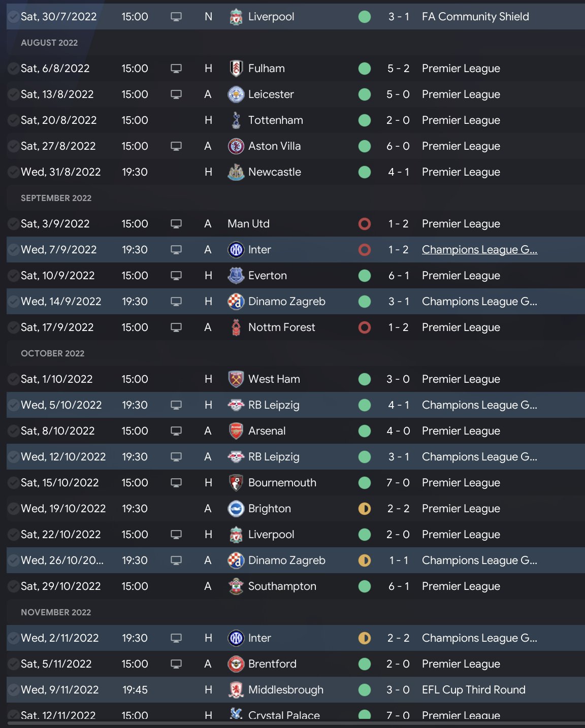The width and height of the screenshot is (585, 728).
Task: Click the red loss indicator for Nottm Forest
Action: pyautogui.click(x=365, y=327)
